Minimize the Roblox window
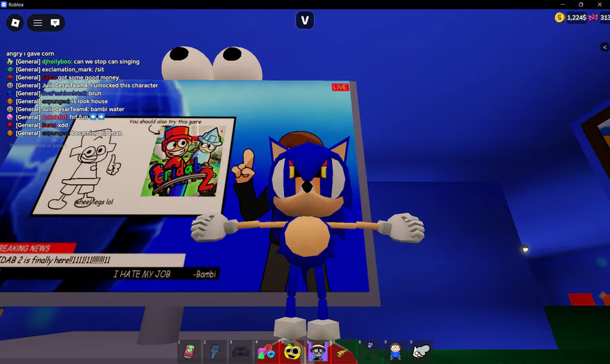 [563, 4]
